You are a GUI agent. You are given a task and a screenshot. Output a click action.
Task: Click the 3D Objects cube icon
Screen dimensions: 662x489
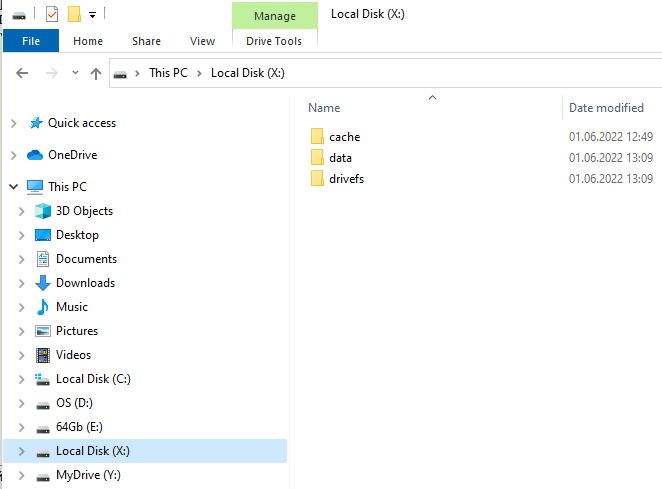pyautogui.click(x=43, y=211)
